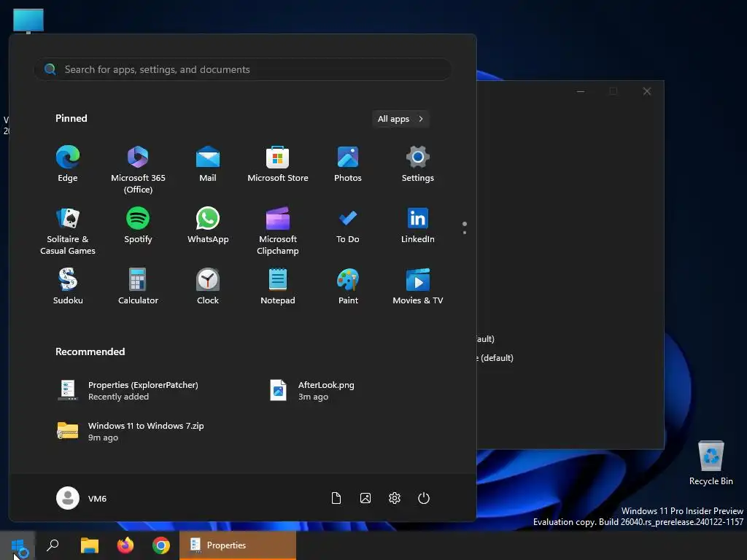Viewport: 747px width, 560px height.
Task: Open Microsoft Clipchamp
Action: pyautogui.click(x=278, y=231)
